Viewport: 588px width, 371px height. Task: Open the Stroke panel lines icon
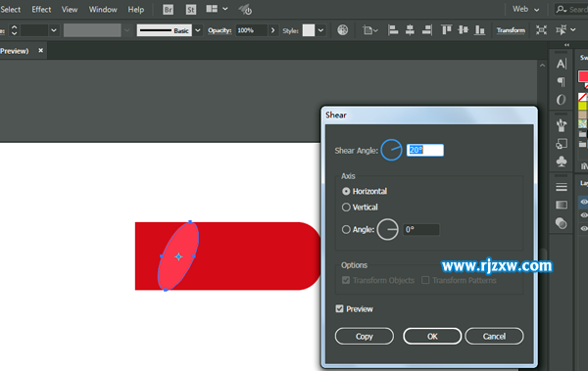point(562,187)
